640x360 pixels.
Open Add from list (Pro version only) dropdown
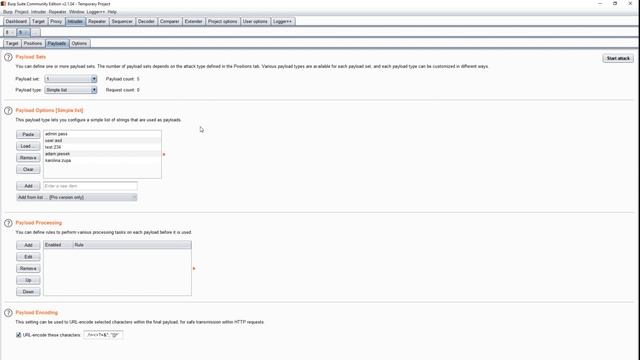[77, 197]
